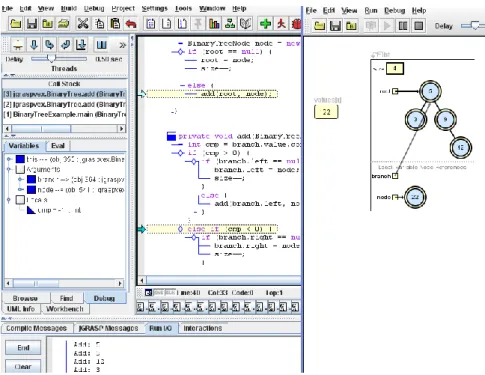Screen dimensions: 485x375
Task: Select call stack frame [2] BinaryTree.add
Action: 65,104
